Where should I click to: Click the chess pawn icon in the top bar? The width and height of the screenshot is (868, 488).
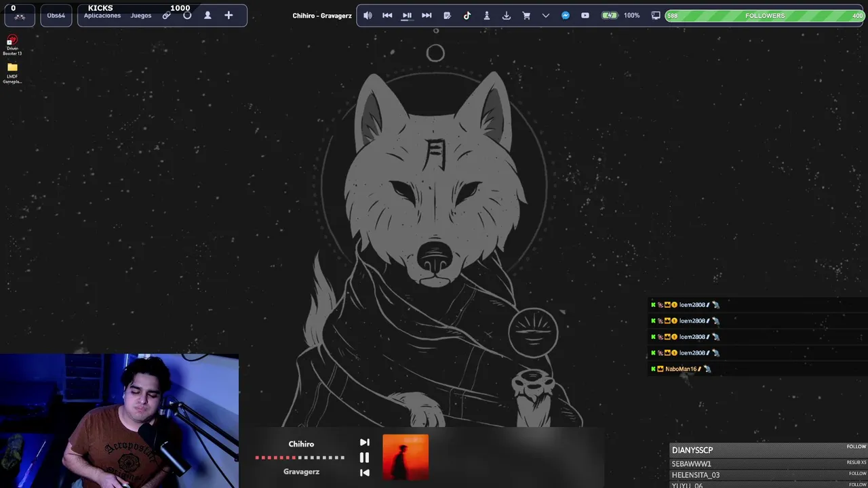[486, 16]
